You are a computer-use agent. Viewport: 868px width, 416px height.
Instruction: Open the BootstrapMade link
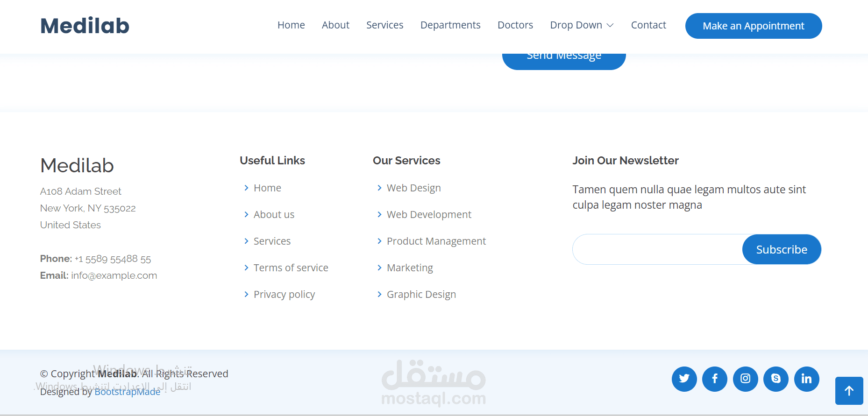coord(128,392)
